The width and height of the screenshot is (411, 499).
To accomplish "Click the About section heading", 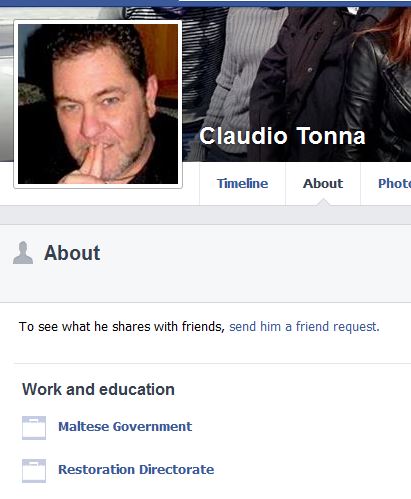I will pos(72,253).
